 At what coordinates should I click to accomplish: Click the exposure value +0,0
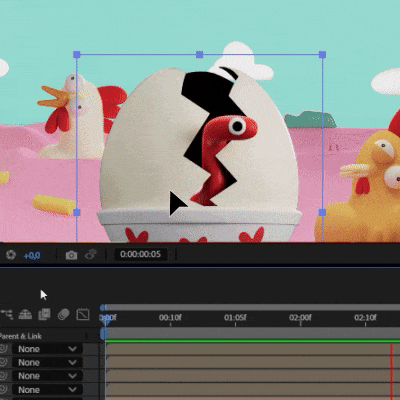pyautogui.click(x=32, y=256)
